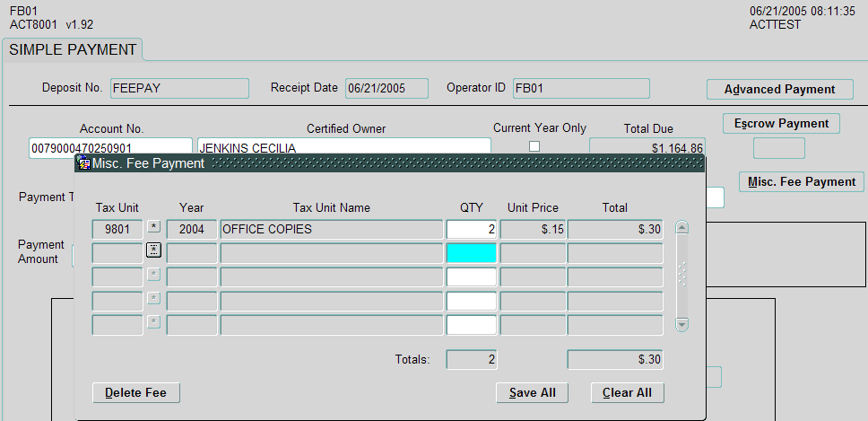Open the Advanced Payment screen

(x=779, y=90)
